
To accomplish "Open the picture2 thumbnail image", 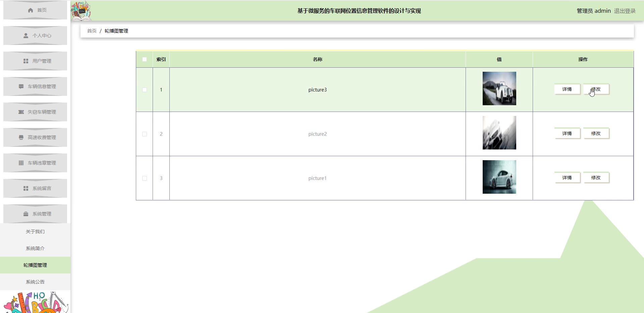I will pyautogui.click(x=499, y=133).
